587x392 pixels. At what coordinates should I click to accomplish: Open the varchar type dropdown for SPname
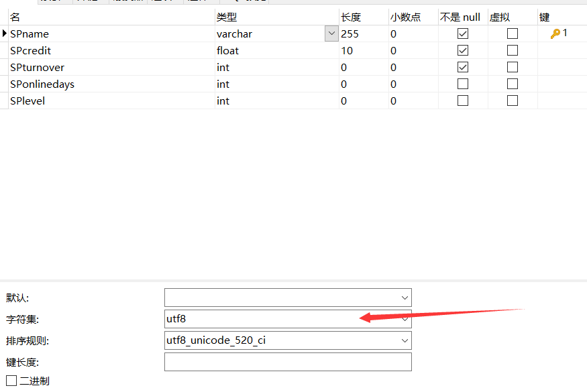(x=330, y=33)
